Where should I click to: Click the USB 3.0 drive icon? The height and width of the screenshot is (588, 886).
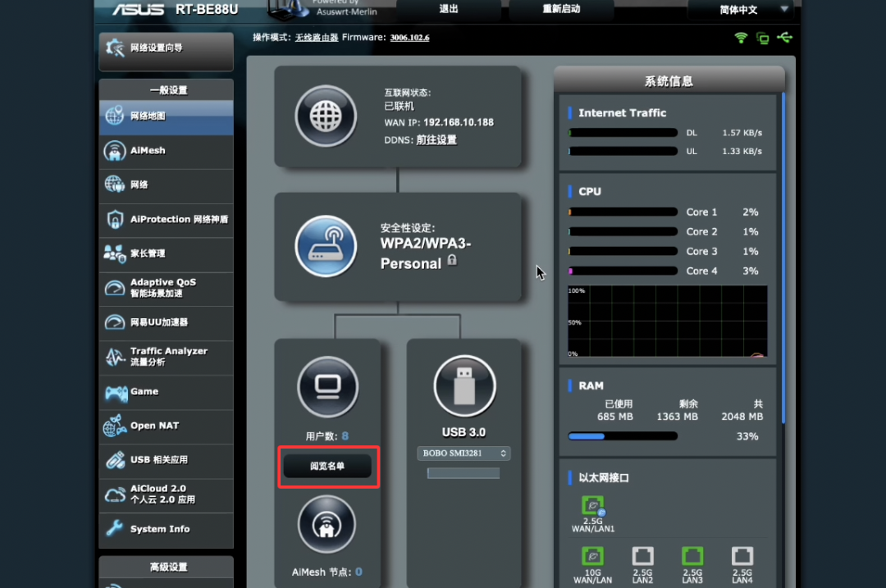click(x=464, y=386)
